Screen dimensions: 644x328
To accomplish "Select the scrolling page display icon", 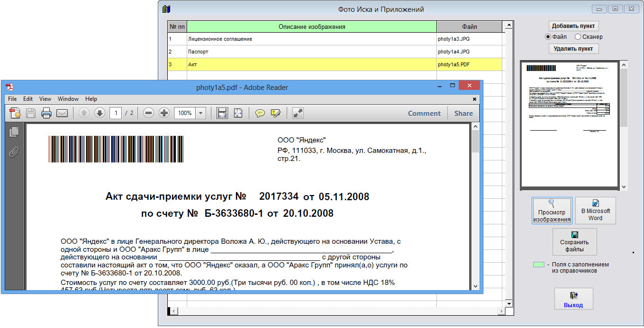I will pyautogui.click(x=222, y=113).
